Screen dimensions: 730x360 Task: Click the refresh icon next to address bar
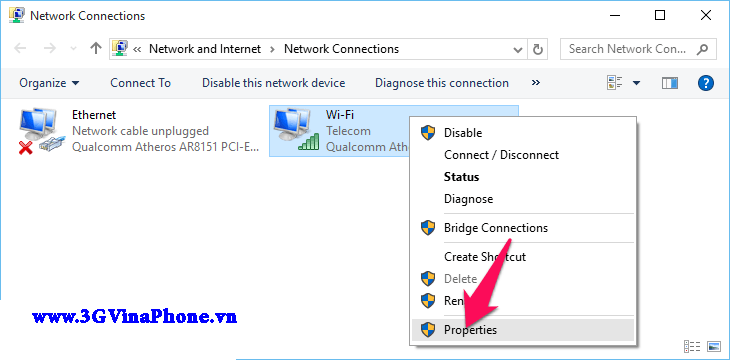537,49
